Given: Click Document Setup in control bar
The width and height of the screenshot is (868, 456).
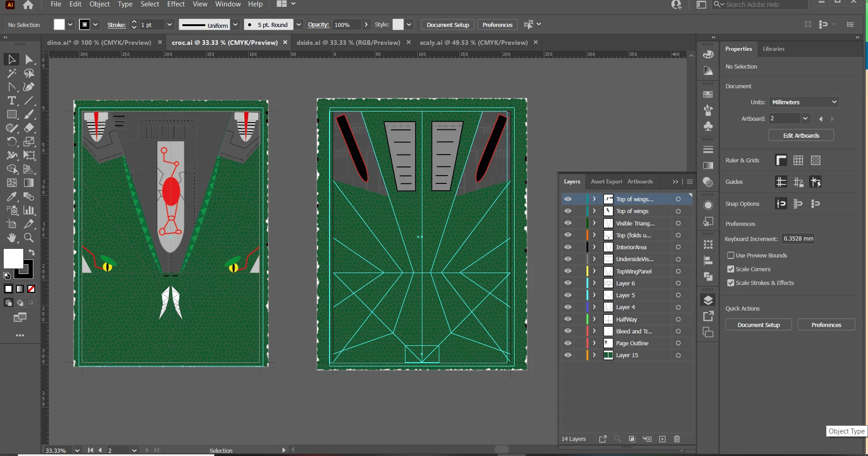Looking at the screenshot, I should click(447, 25).
